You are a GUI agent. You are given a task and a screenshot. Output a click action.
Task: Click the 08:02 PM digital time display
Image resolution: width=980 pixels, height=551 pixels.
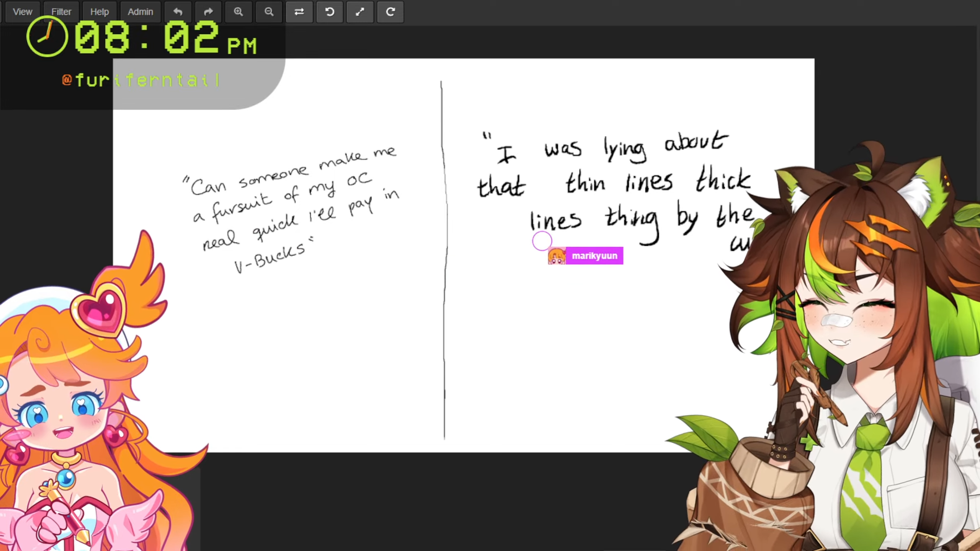coord(165,38)
